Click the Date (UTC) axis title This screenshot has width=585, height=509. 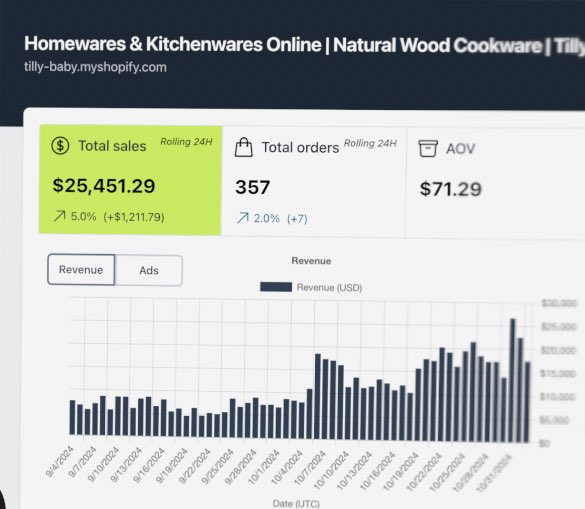point(296,503)
